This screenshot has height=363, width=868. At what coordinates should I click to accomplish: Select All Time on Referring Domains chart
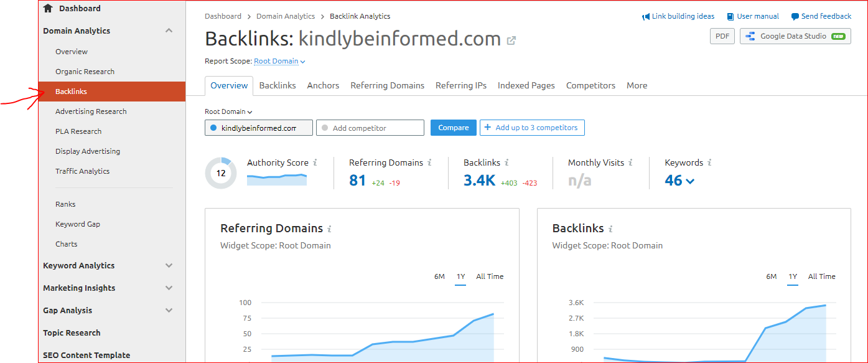[490, 276]
